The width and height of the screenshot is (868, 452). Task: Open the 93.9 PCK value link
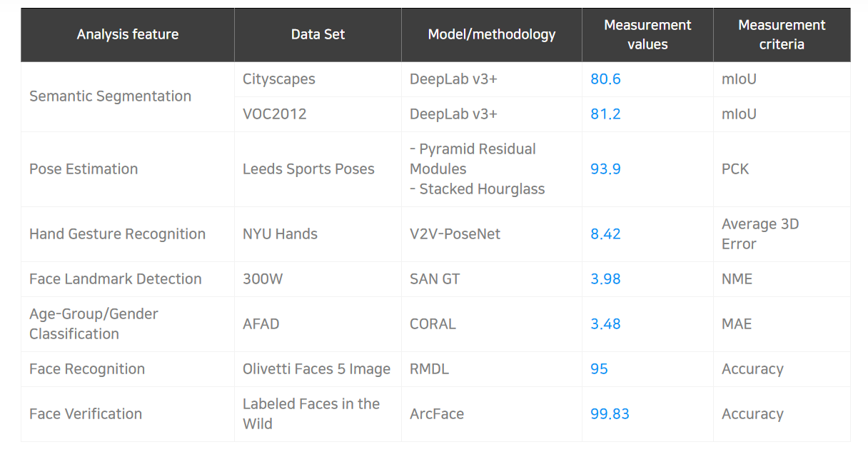coord(605,169)
